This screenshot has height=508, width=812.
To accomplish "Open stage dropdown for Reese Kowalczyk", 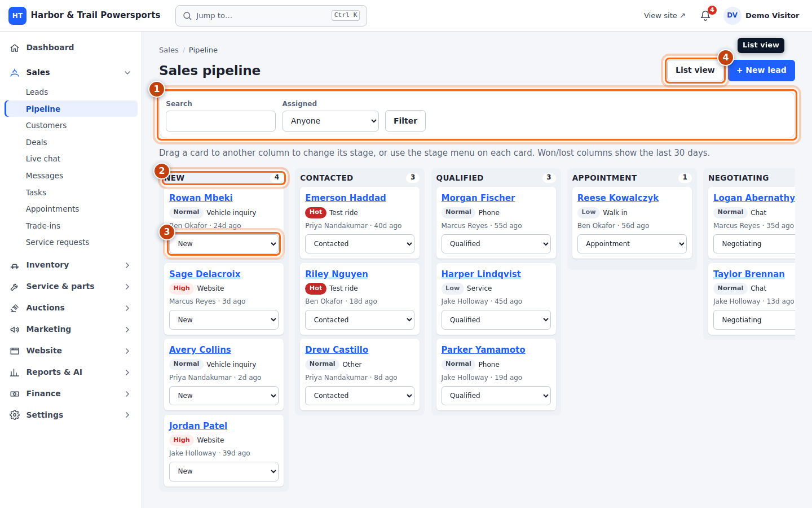I will 632,244.
